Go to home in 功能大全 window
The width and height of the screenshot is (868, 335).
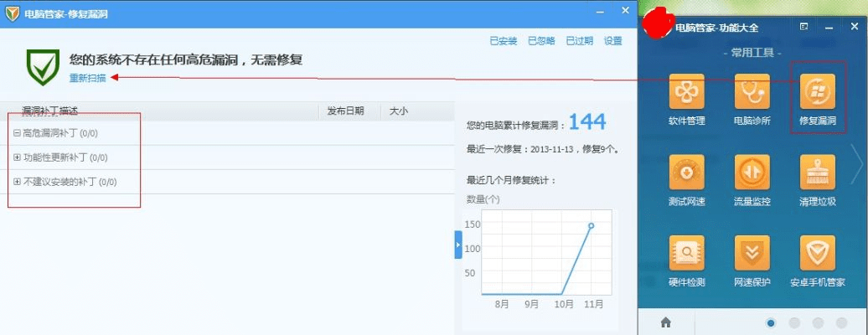(x=666, y=322)
